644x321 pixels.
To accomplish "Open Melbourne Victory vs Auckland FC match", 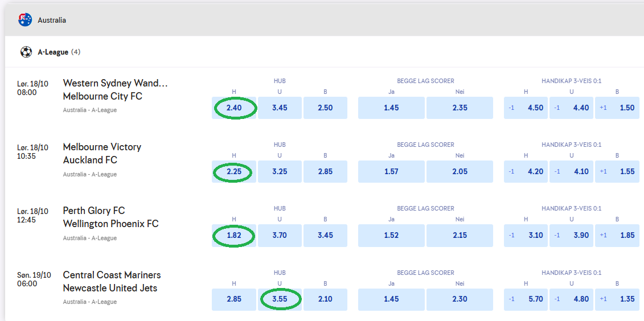I will tap(102, 154).
